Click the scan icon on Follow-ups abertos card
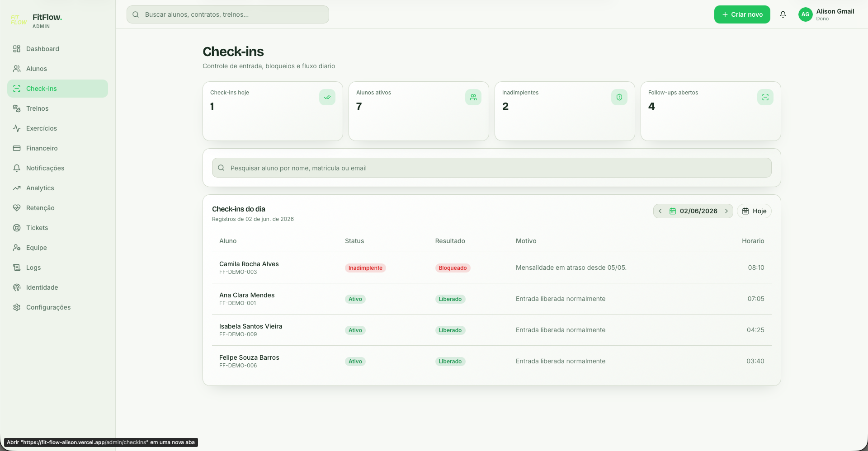868x451 pixels. point(765,97)
